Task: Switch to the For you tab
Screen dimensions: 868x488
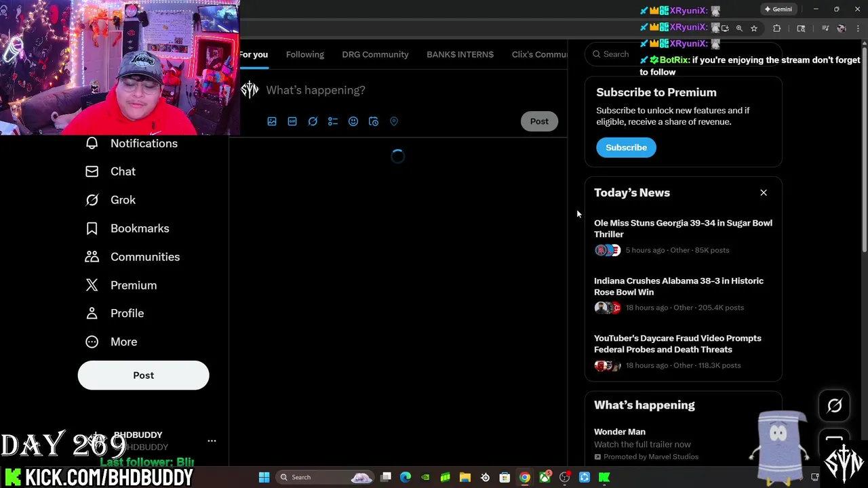Action: (254, 54)
